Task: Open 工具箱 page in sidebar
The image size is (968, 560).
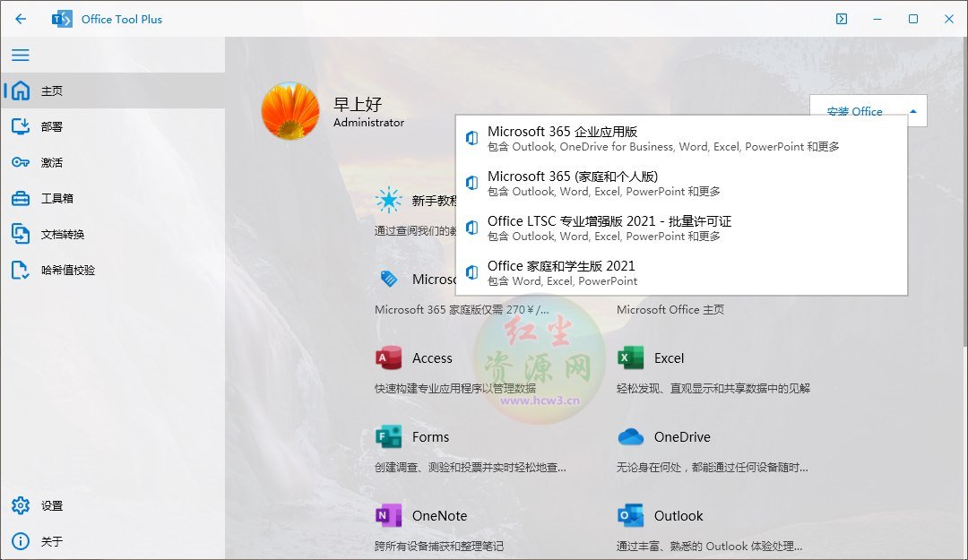Action: click(x=113, y=198)
